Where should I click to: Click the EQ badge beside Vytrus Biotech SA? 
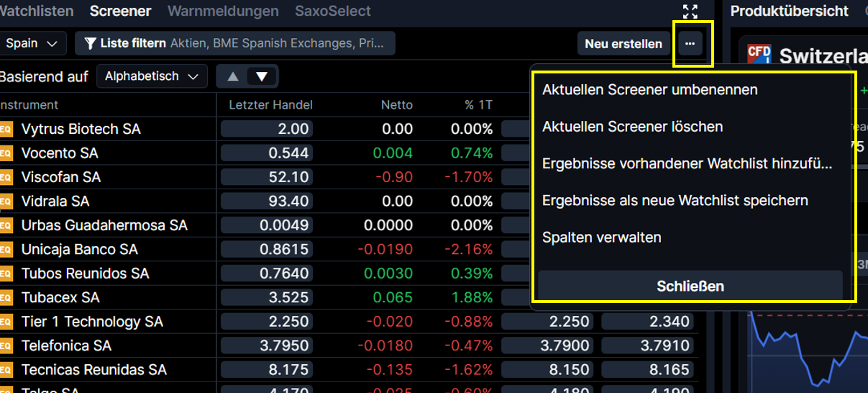pos(6,129)
